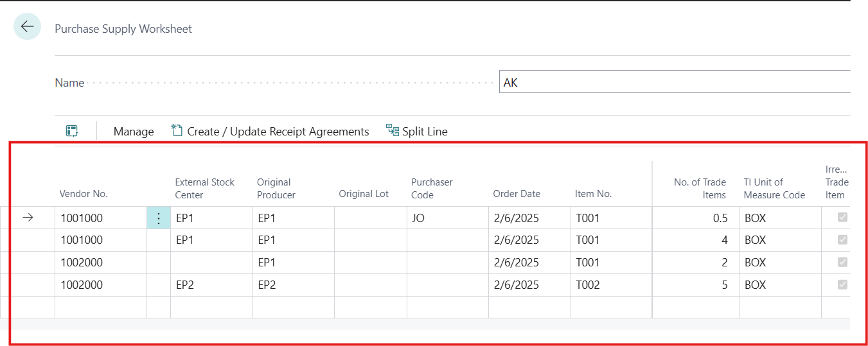The height and width of the screenshot is (346, 868).
Task: Select the first row arrow indicator
Action: click(x=28, y=218)
